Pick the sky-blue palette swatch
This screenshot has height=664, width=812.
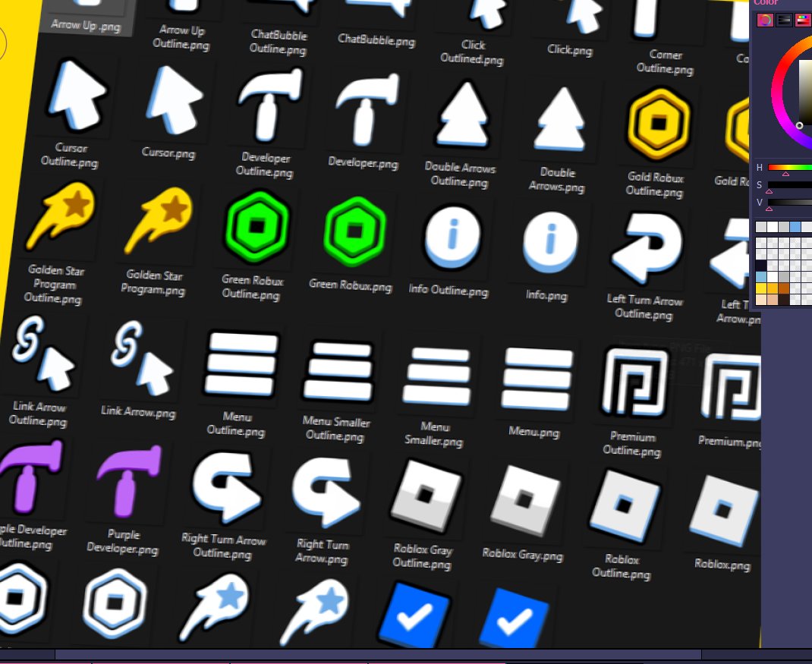[761, 277]
